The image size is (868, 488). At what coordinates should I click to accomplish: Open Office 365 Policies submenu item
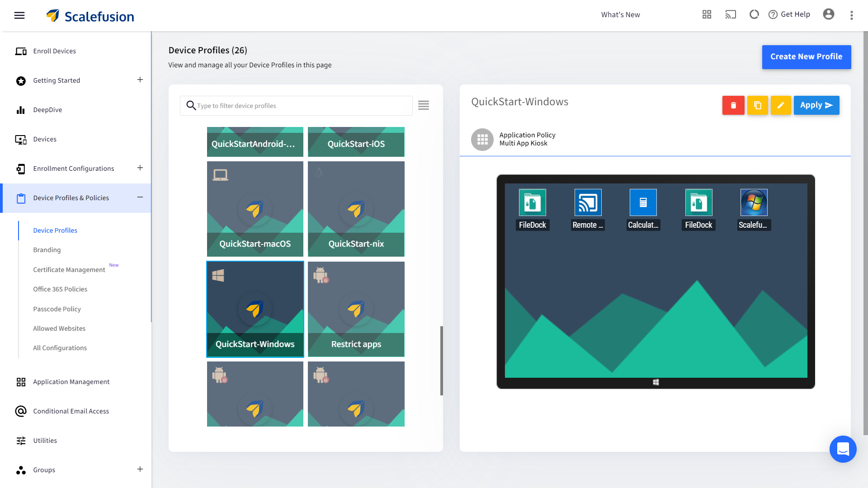pos(60,289)
